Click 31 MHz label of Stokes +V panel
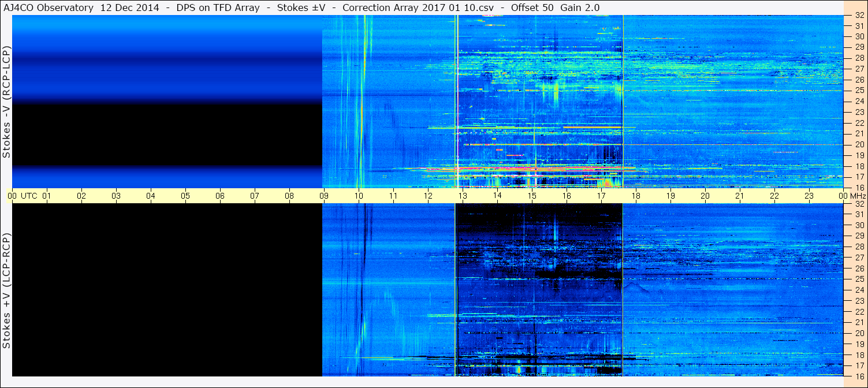Screen dimensions: 868x388 (859, 214)
